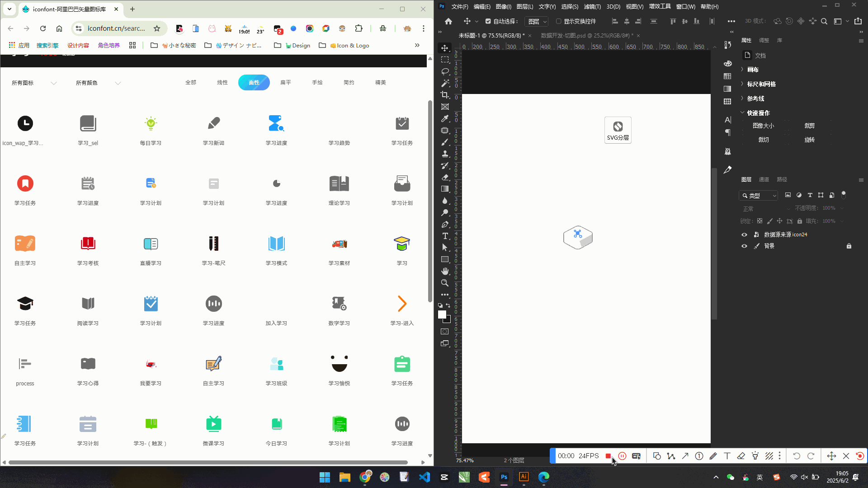This screenshot has height=488, width=868.
Task: Click the 图像大小 quick action button
Action: point(764,126)
